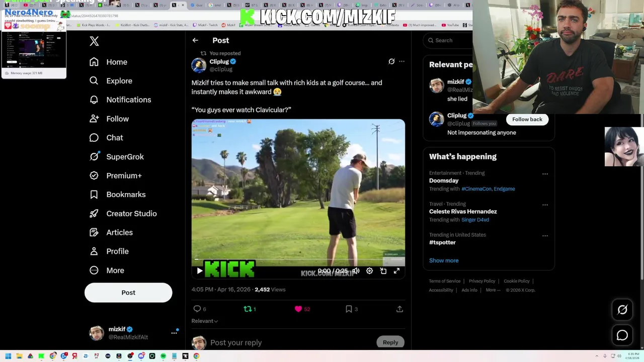Click the Reply button

390,342
